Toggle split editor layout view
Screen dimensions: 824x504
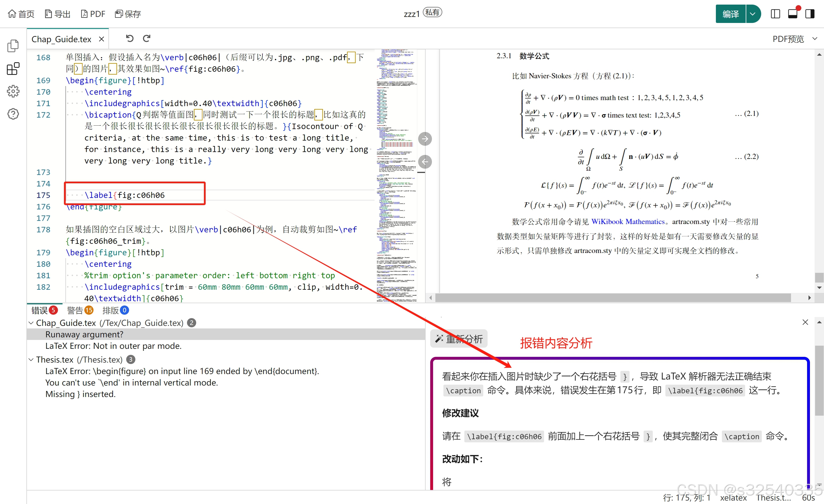(775, 14)
